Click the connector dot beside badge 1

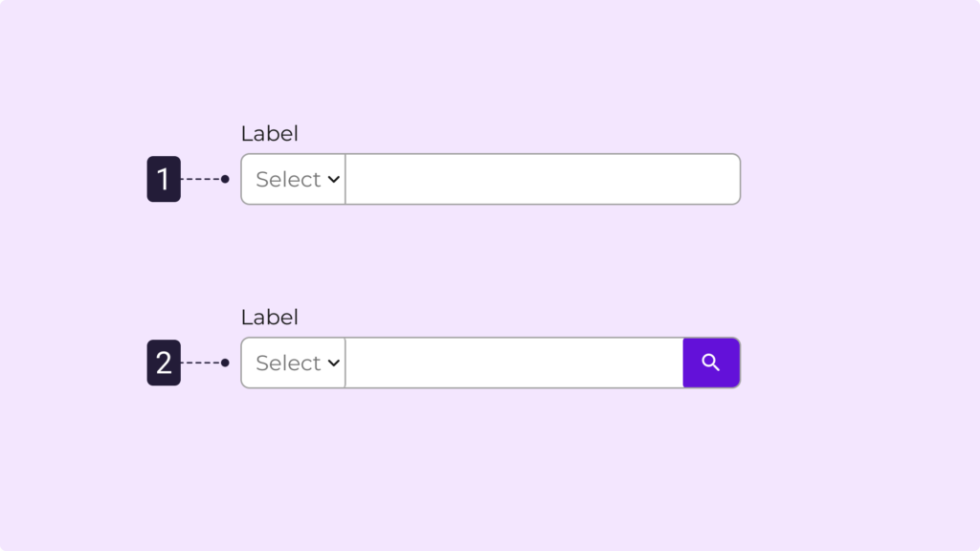point(225,179)
